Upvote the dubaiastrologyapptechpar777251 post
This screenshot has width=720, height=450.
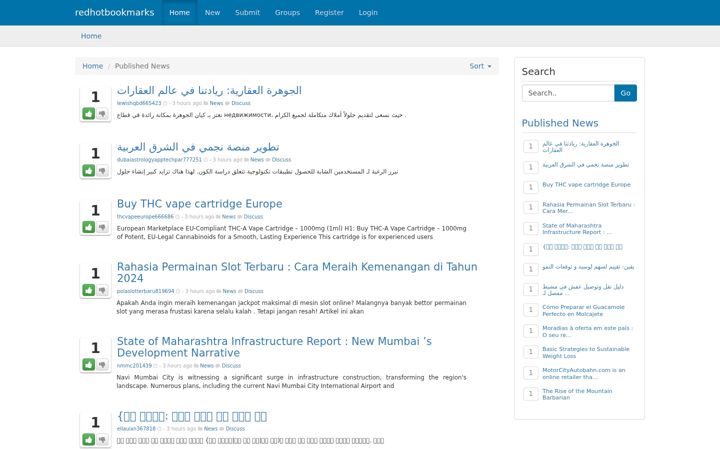89,170
